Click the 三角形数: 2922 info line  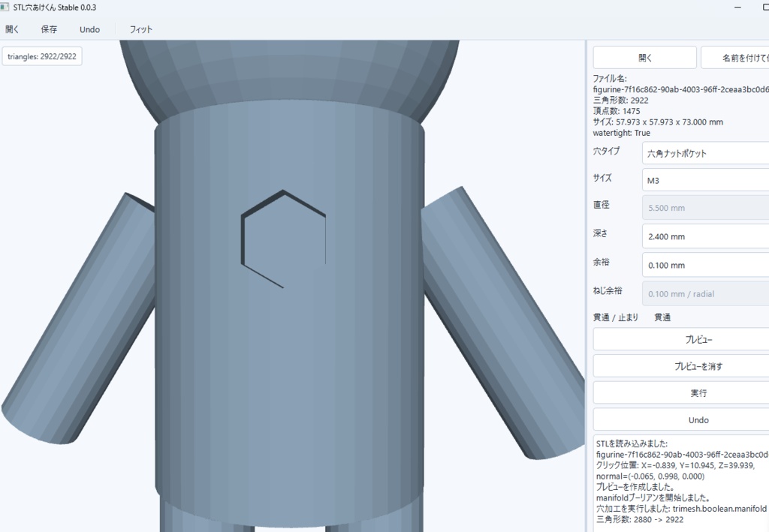[x=620, y=100]
